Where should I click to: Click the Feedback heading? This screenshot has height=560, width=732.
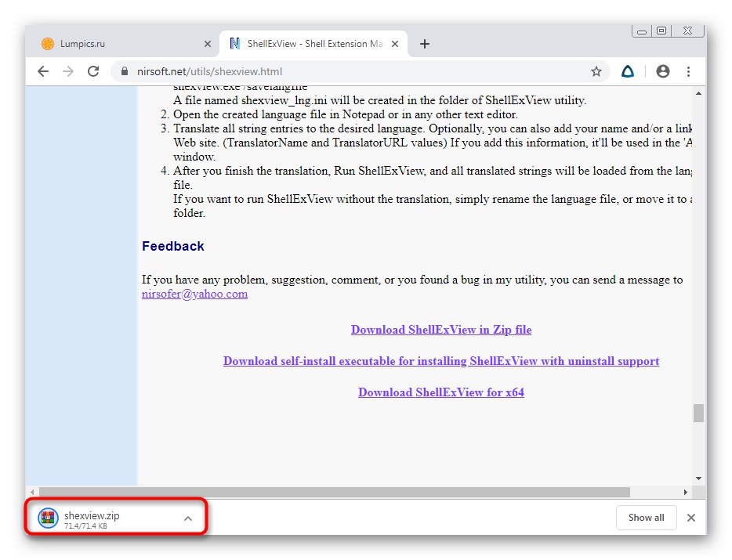pyautogui.click(x=173, y=247)
